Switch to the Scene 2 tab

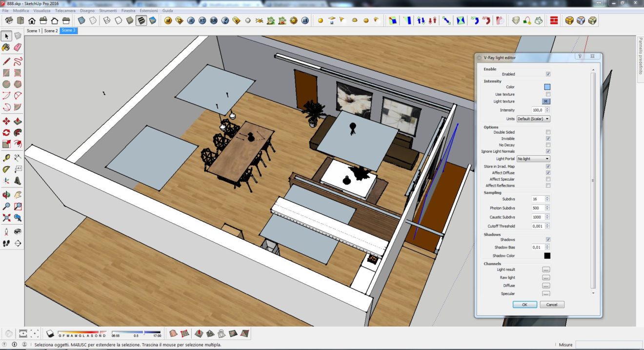click(x=51, y=31)
